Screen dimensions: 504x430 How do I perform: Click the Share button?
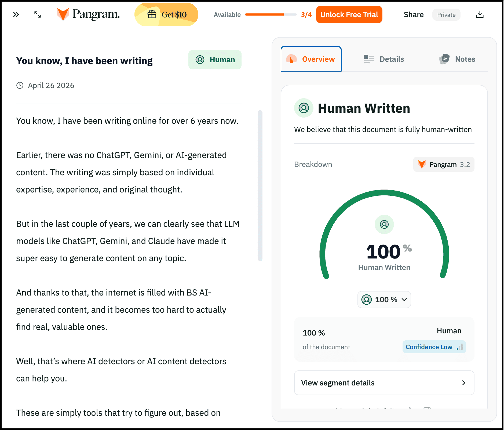pos(414,15)
